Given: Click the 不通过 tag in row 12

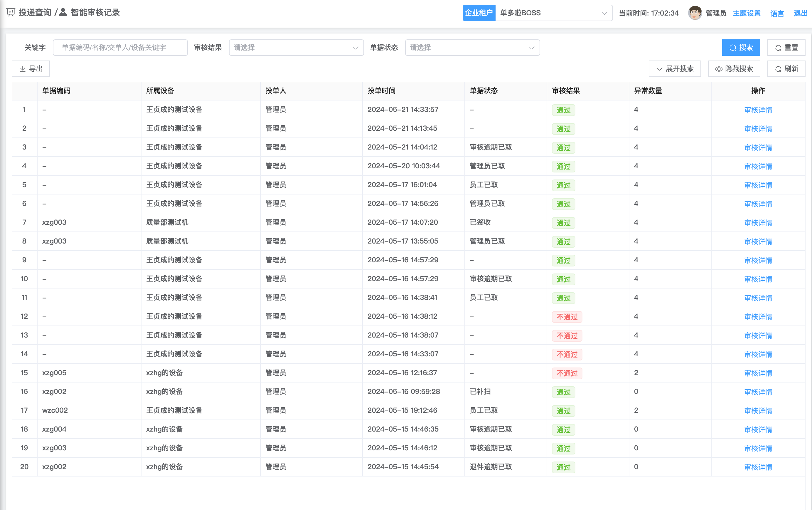Looking at the screenshot, I should point(567,317).
